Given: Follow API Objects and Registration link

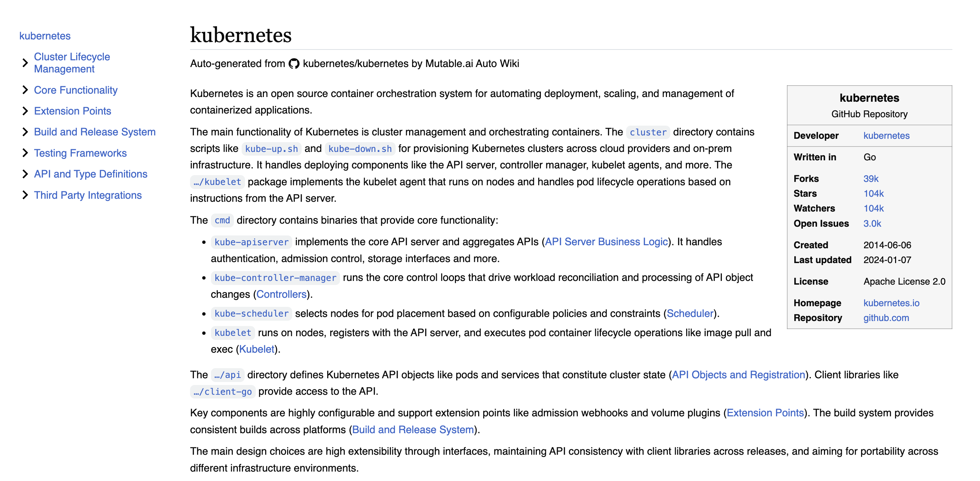Looking at the screenshot, I should pos(738,375).
